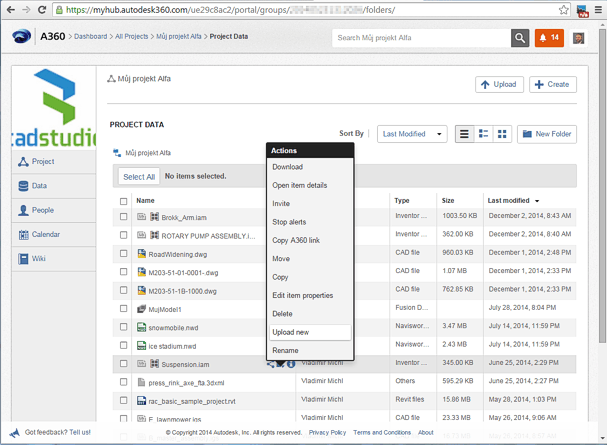Check the header select-all checkbox
607x445 pixels.
pos(123,201)
